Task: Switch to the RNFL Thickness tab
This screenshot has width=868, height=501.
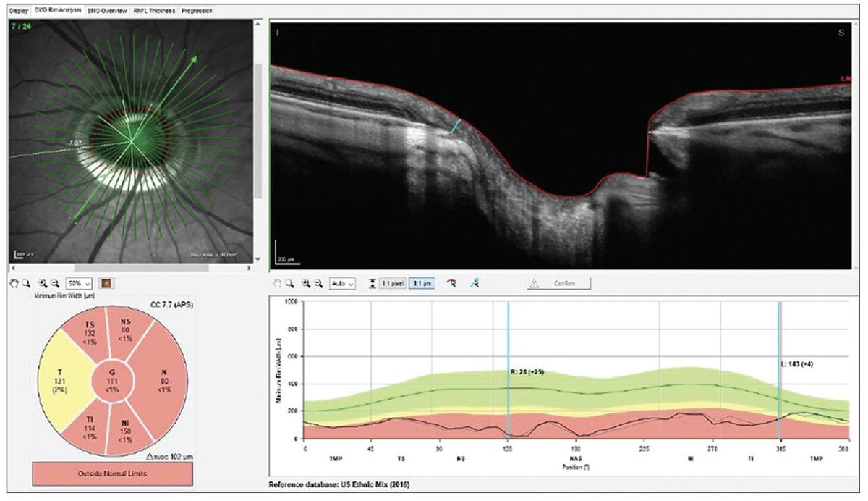Action: (x=153, y=11)
